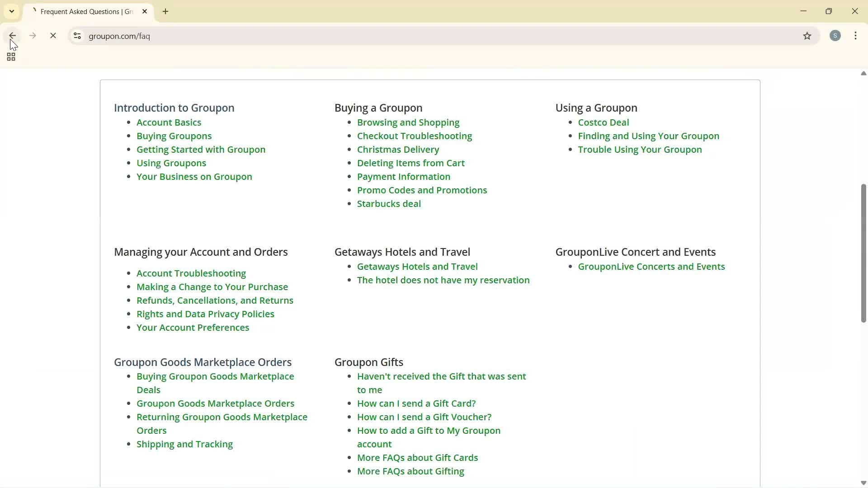Open site information settings icon in address bar
868x488 pixels.
pos(77,36)
